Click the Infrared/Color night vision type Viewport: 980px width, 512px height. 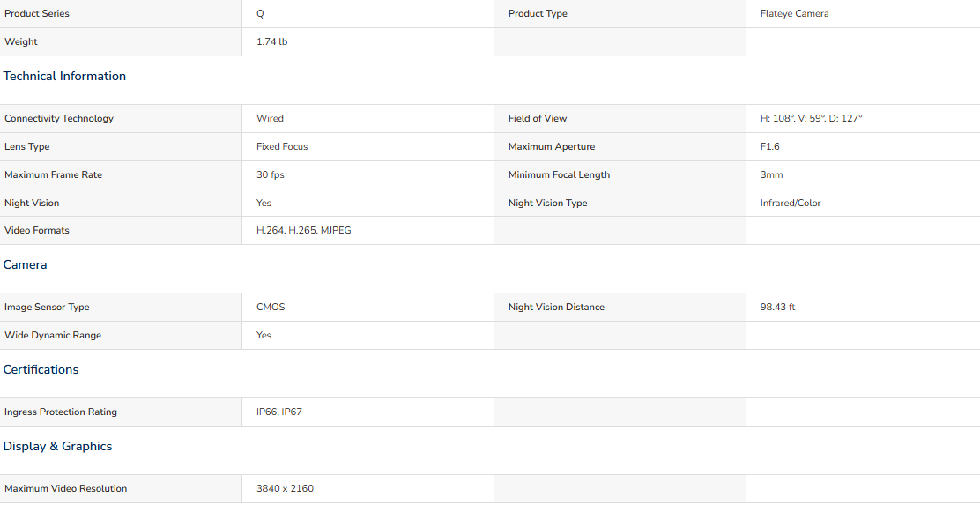coord(791,204)
